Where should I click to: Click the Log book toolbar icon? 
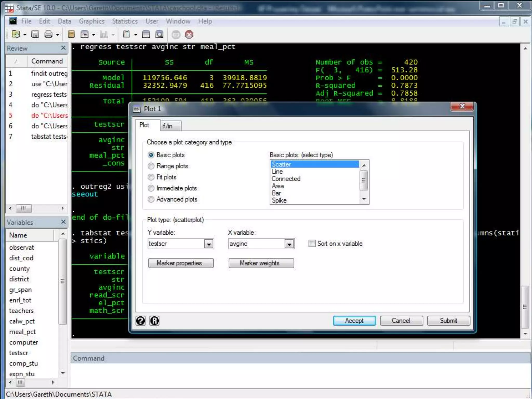click(71, 34)
